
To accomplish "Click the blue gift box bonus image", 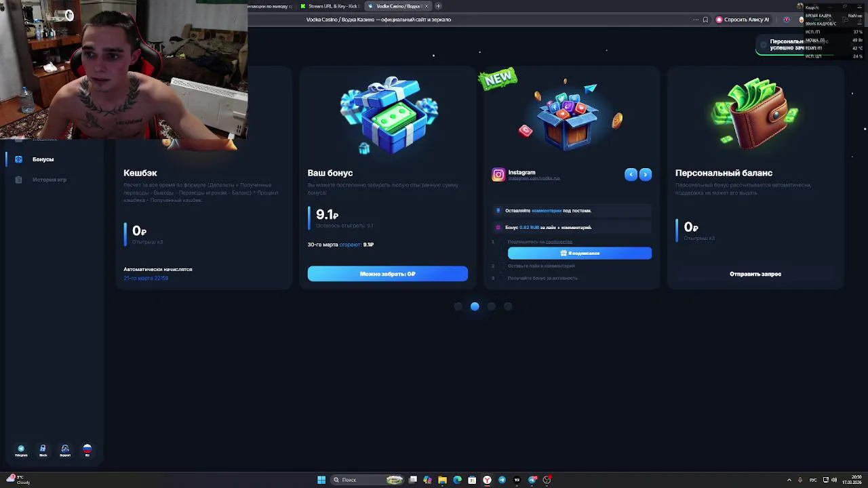I will [389, 115].
